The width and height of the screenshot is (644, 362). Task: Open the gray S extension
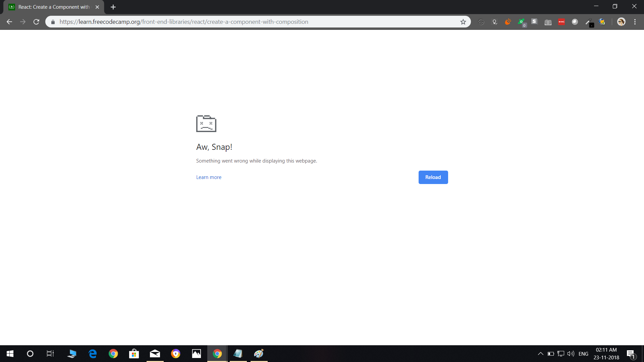[x=535, y=21]
